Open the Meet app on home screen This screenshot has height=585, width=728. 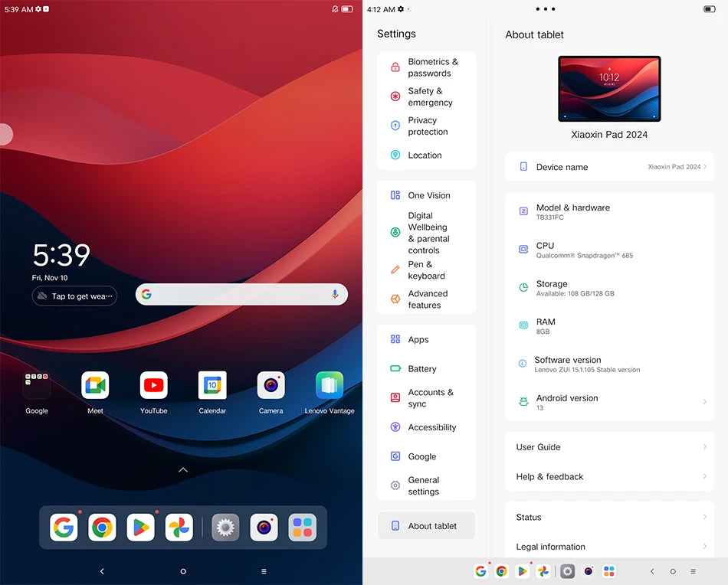coord(95,386)
